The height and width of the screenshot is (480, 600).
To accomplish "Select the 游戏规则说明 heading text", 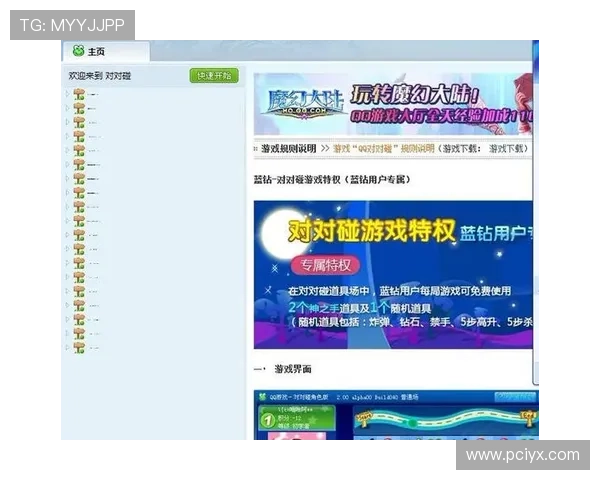I will (x=289, y=149).
